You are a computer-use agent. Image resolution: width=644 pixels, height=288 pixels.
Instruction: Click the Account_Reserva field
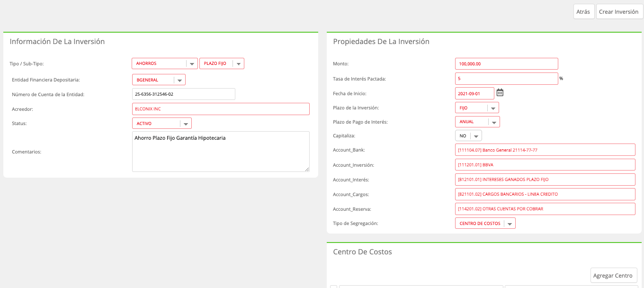545,209
